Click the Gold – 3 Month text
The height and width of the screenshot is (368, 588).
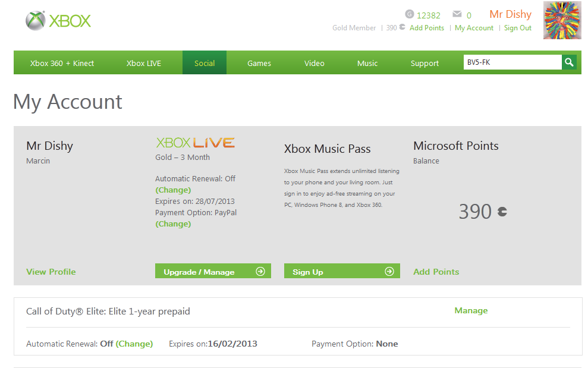coord(183,157)
